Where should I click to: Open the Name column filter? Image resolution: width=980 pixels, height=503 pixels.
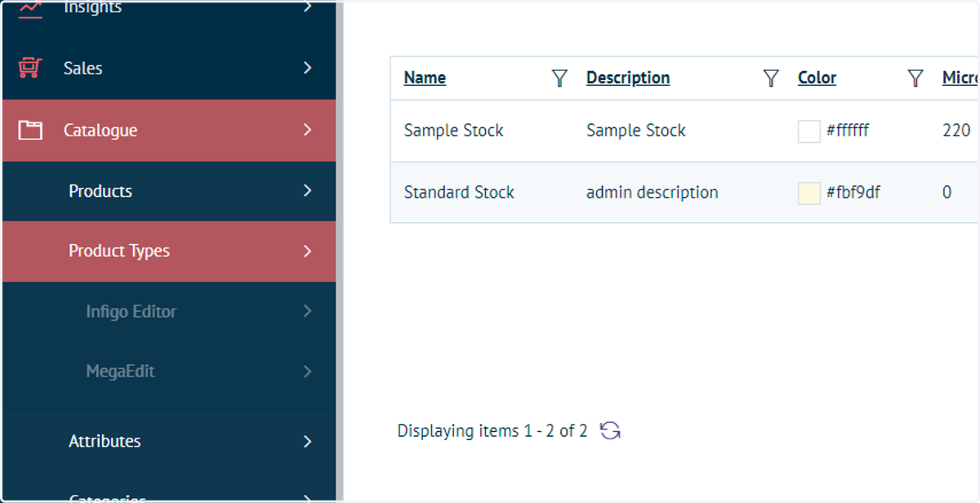(x=559, y=78)
